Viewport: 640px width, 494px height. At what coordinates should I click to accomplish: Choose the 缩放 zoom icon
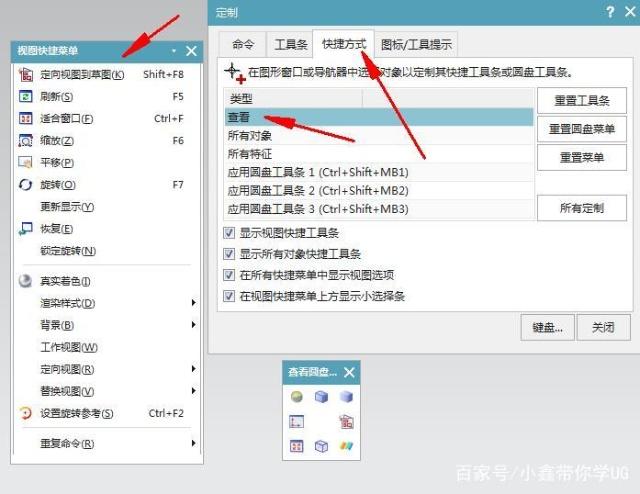tap(26, 141)
